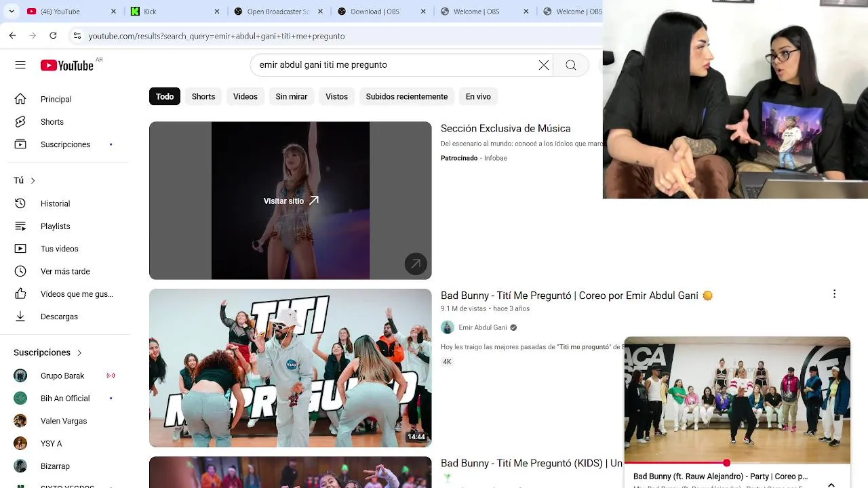Image resolution: width=868 pixels, height=488 pixels.
Task: Go back with the browser back arrow
Action: coord(12,35)
